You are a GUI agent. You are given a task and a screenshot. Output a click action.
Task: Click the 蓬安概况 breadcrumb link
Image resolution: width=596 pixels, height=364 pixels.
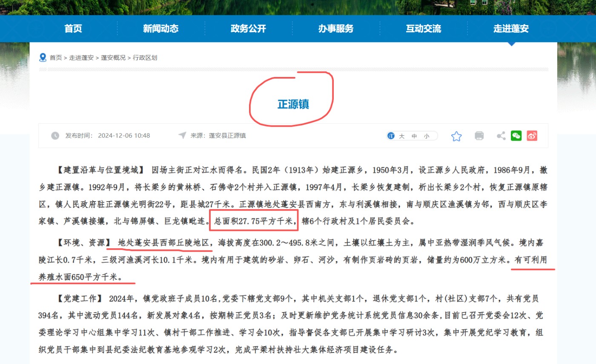[113, 58]
